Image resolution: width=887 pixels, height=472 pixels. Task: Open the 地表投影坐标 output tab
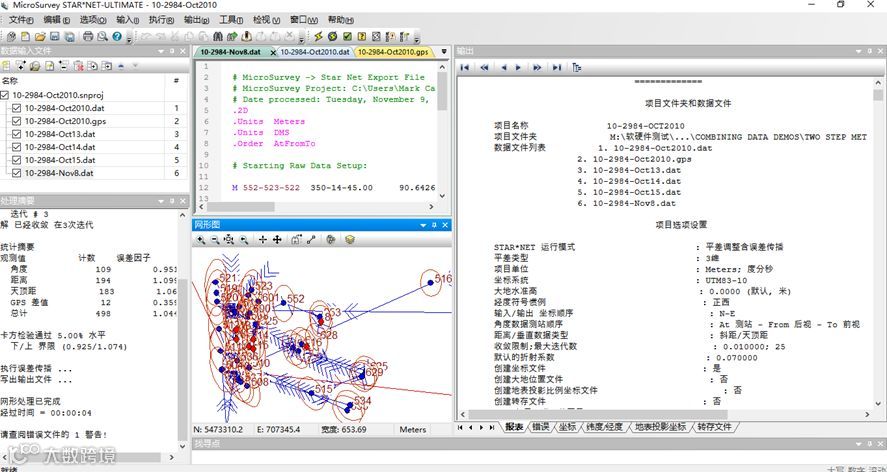[x=660, y=427]
